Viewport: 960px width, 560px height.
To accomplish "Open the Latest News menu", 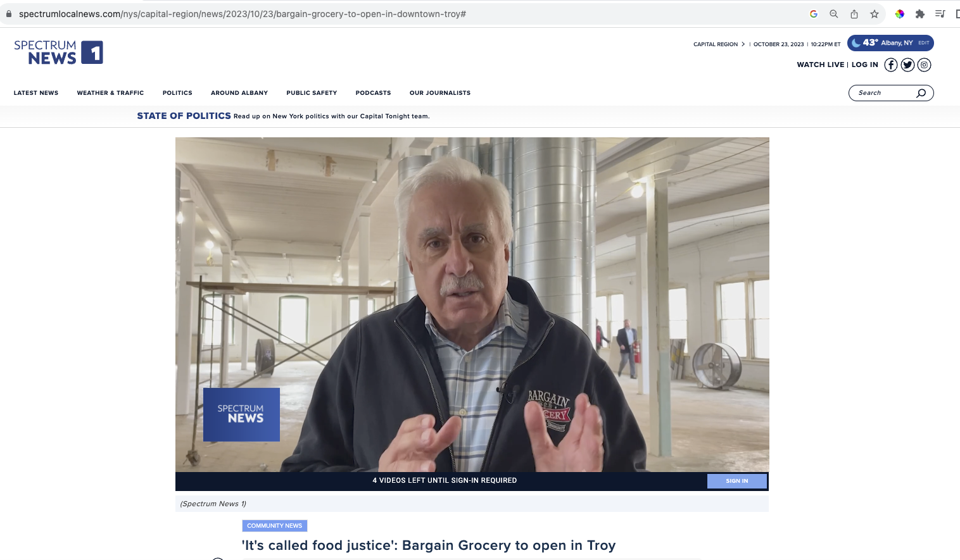I will click(36, 93).
